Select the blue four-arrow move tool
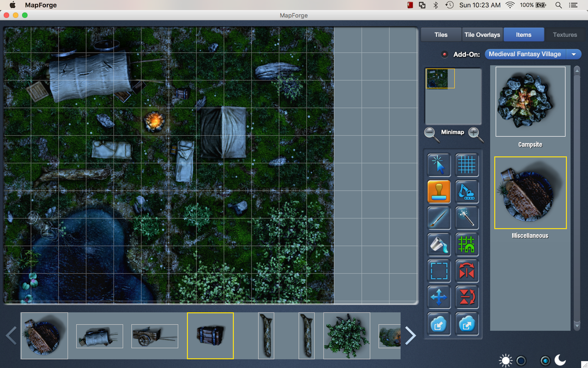This screenshot has height=368, width=588. 439,297
